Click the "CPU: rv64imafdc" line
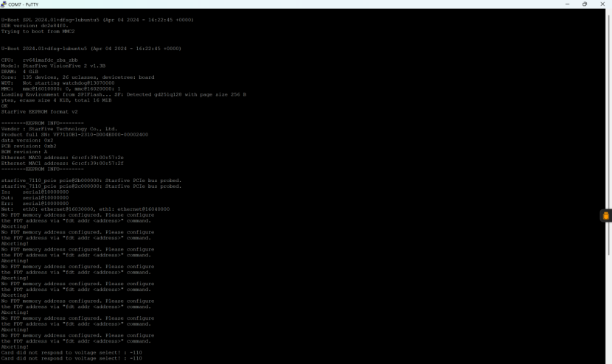Screen dimensions: 612x364 click(46, 60)
